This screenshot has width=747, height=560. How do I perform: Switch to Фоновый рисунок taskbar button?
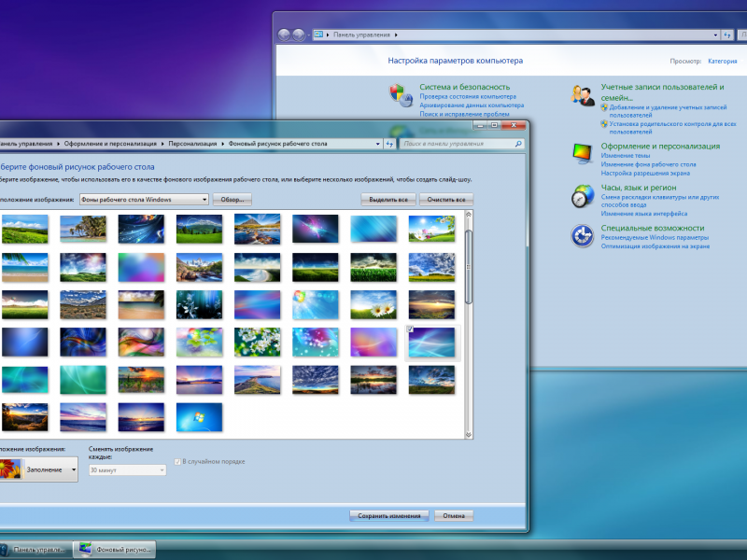click(115, 549)
